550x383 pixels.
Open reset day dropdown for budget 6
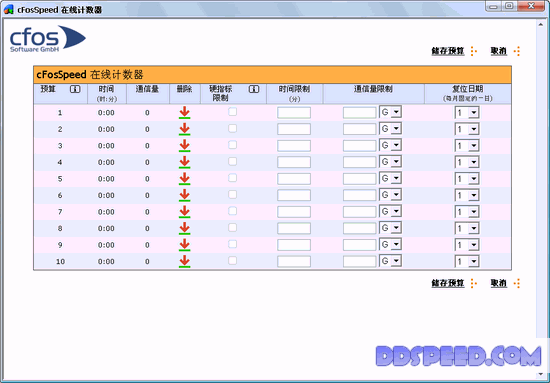pos(467,195)
